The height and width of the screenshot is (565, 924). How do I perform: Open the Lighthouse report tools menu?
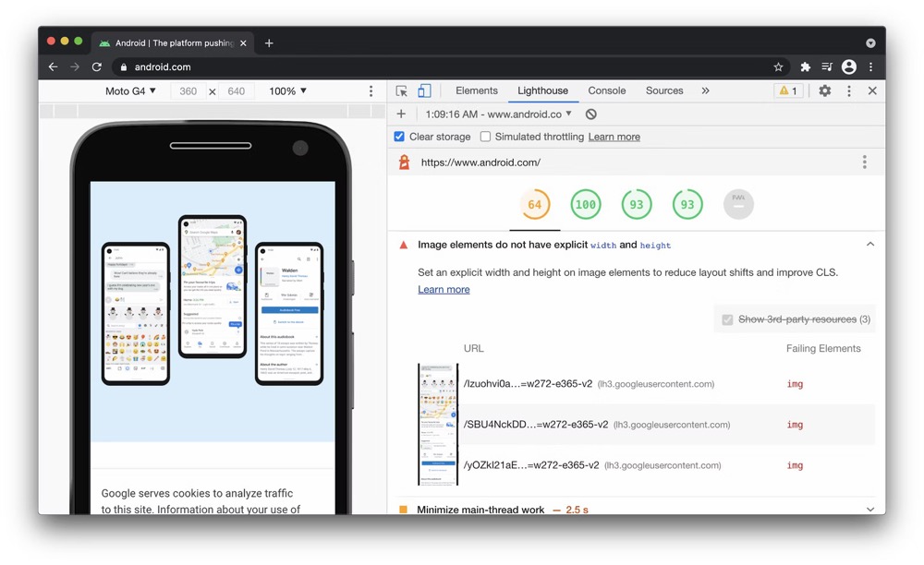tap(865, 162)
